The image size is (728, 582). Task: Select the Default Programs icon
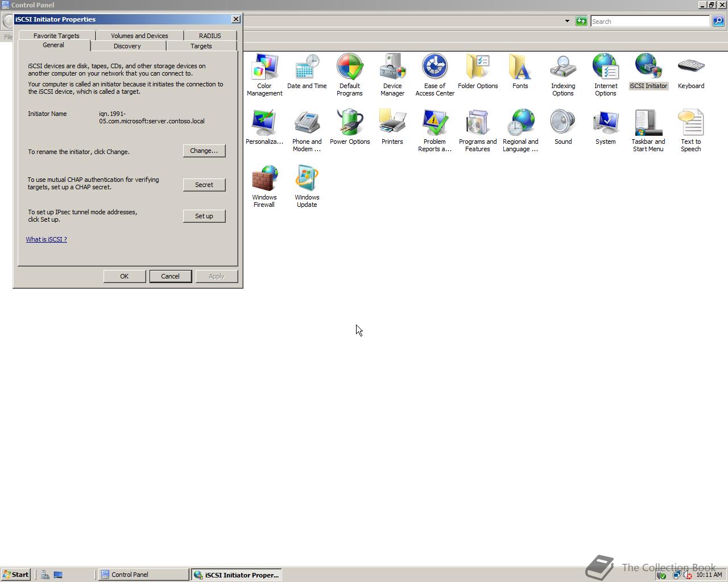pyautogui.click(x=350, y=75)
